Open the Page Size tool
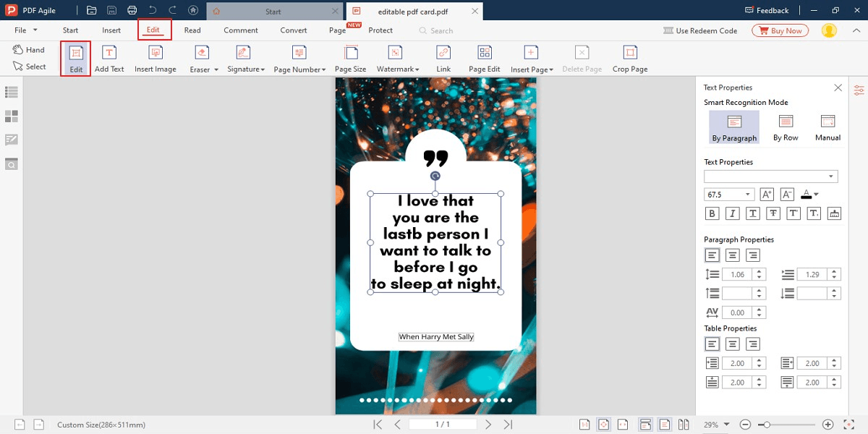The height and width of the screenshot is (434, 868). coord(350,59)
